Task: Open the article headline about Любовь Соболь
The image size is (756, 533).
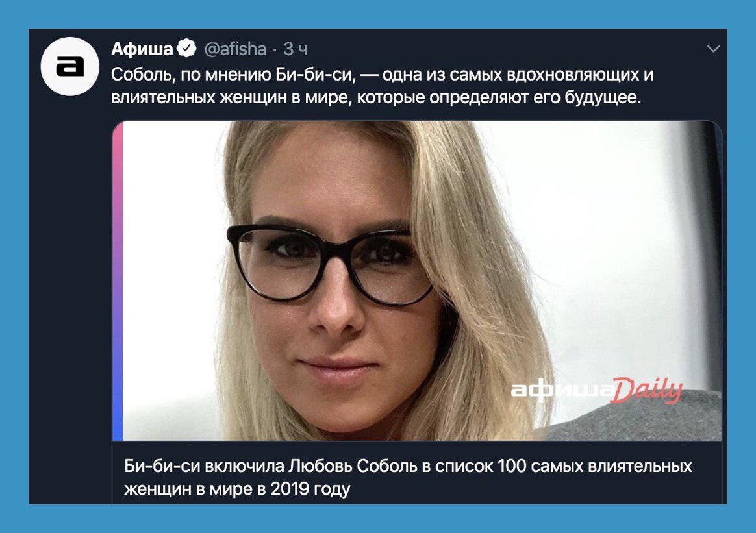Action: pyautogui.click(x=408, y=477)
